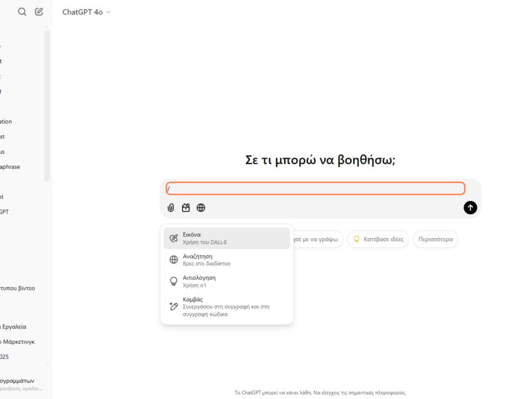This screenshot has width=532, height=399.
Task: Click the Κατέβασε ιδέες suggestion chip
Action: (x=378, y=239)
